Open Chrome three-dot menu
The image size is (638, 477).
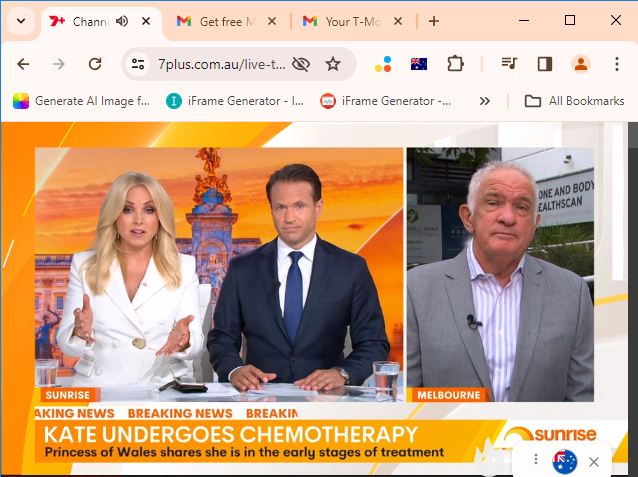coord(617,64)
